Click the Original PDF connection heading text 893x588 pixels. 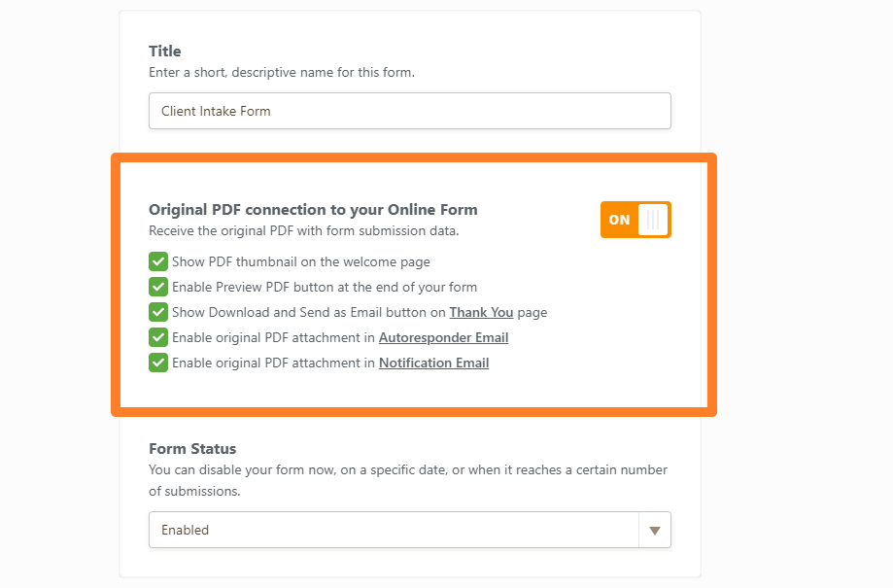313,209
